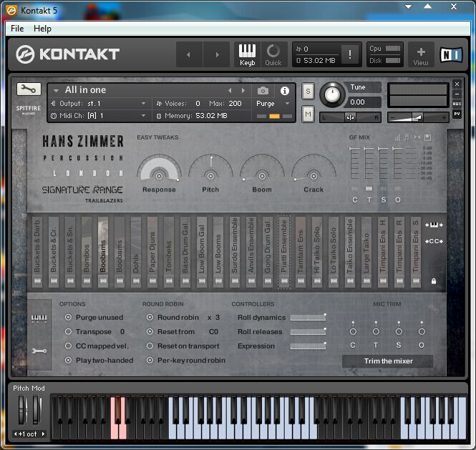The height and width of the screenshot is (450, 476).
Task: Toggle the Round robin option
Action: tap(150, 318)
